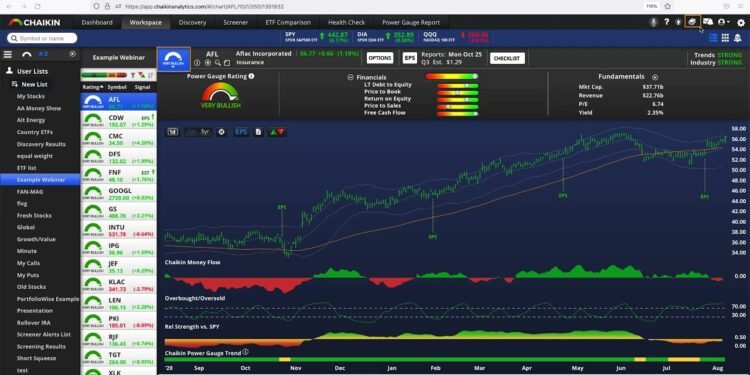
Task: Select TGT in the watchlist
Action: 118,358
